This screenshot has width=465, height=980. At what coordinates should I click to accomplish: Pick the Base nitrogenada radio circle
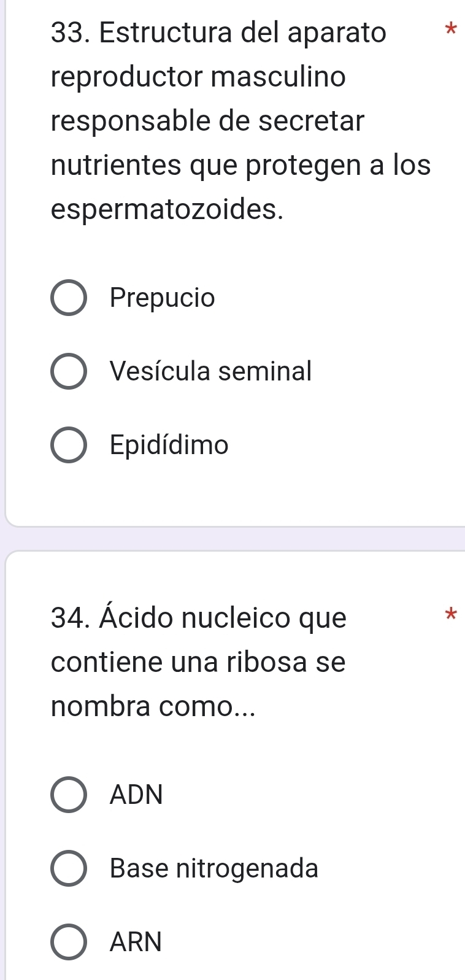point(68,868)
